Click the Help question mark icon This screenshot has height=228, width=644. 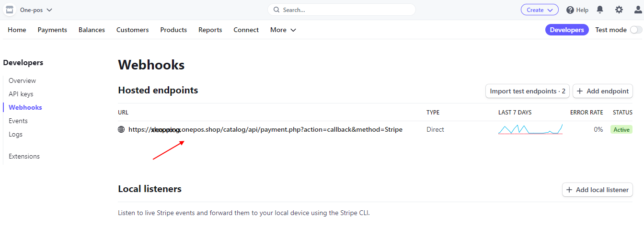(x=570, y=10)
